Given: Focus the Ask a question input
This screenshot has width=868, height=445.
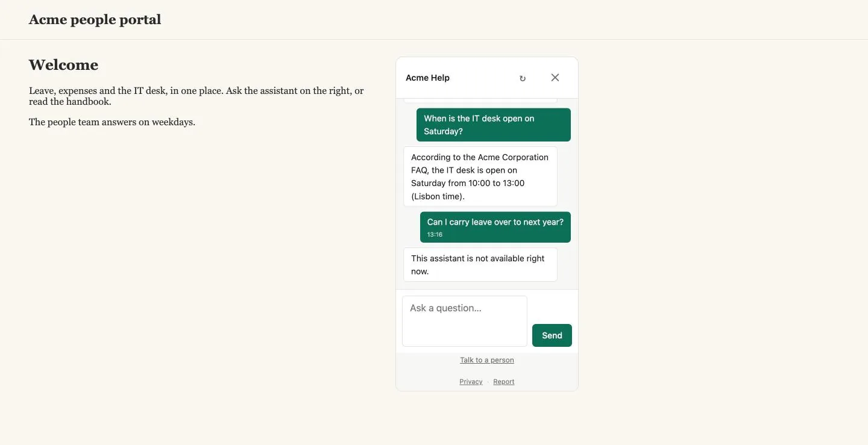Looking at the screenshot, I should pos(465,321).
